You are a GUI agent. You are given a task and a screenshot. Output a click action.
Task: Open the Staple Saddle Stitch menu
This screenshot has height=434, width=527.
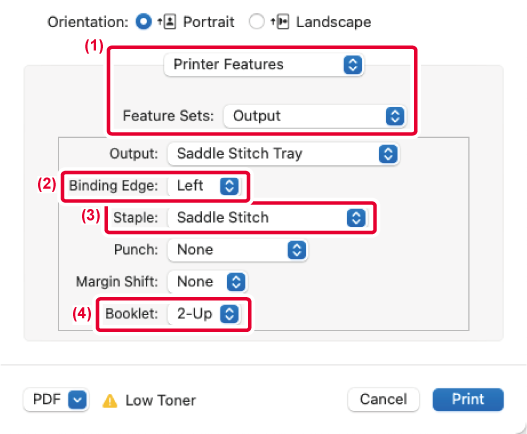pyautogui.click(x=268, y=218)
